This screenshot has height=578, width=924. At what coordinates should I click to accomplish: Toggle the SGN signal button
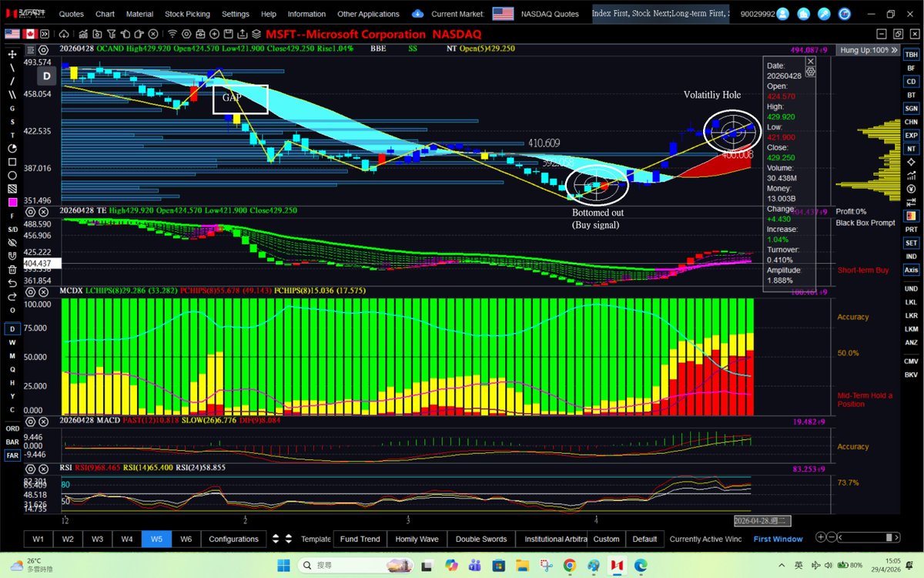click(912, 109)
